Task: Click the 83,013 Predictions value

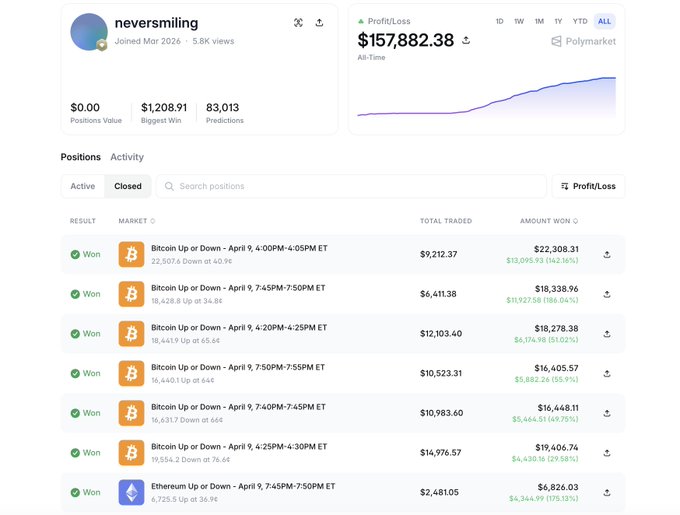Action: coord(222,108)
